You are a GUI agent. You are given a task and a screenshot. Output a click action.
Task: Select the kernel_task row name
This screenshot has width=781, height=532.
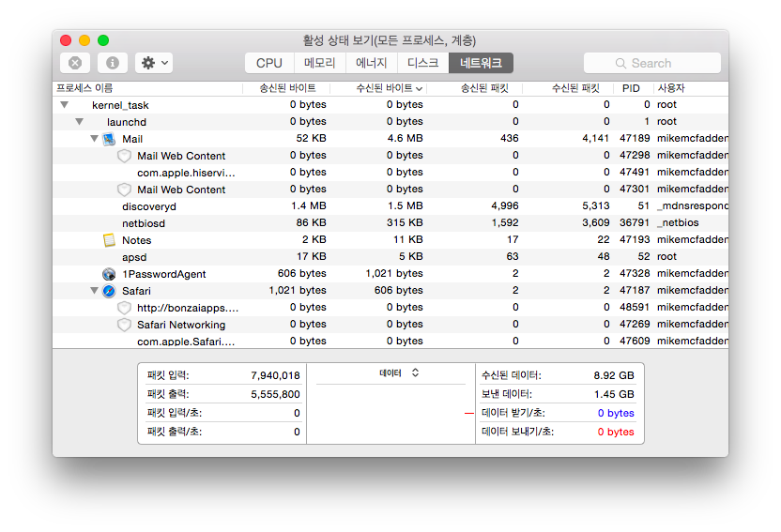point(120,105)
